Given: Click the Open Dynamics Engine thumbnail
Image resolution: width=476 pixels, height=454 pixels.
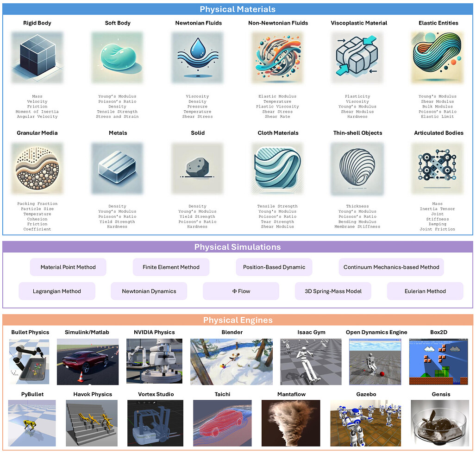Looking at the screenshot, I should pyautogui.click(x=375, y=362).
